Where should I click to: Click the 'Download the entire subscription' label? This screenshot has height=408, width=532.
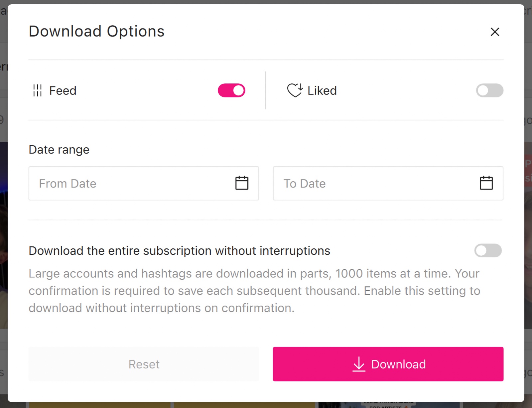[179, 251]
